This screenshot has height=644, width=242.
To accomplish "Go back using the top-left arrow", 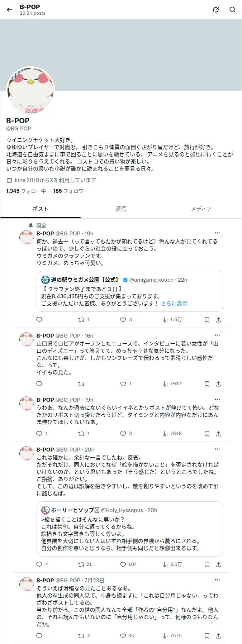I will click(x=9, y=10).
